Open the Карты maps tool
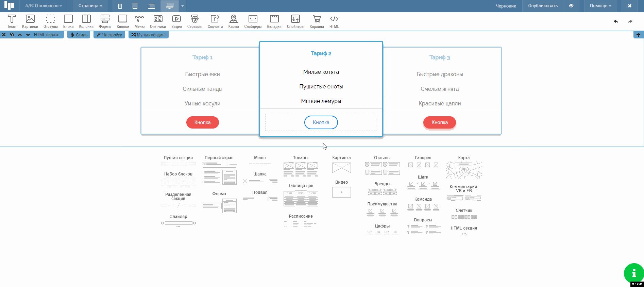Viewport: 644px width, 287px height. [233, 21]
